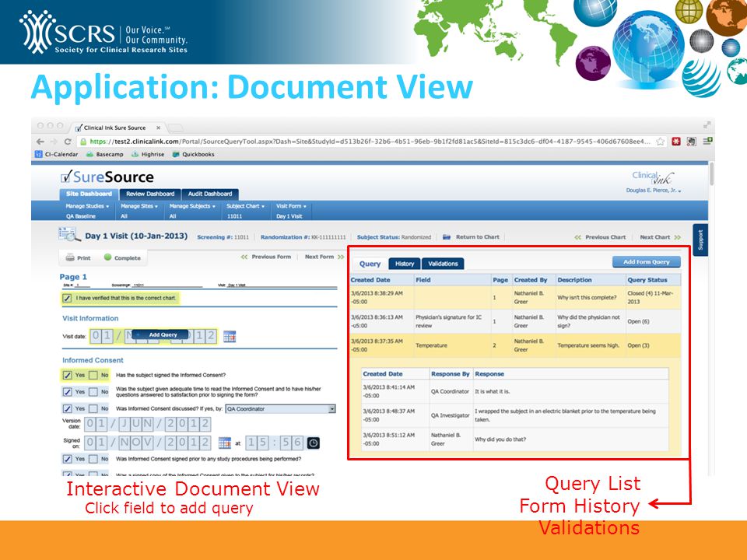
Task: Open the browser menu icon
Action: [707, 141]
